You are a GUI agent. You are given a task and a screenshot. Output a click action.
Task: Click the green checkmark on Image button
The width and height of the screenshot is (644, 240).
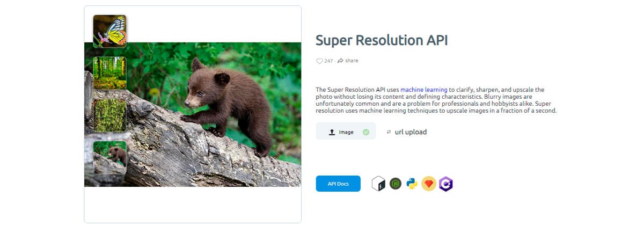tap(366, 132)
